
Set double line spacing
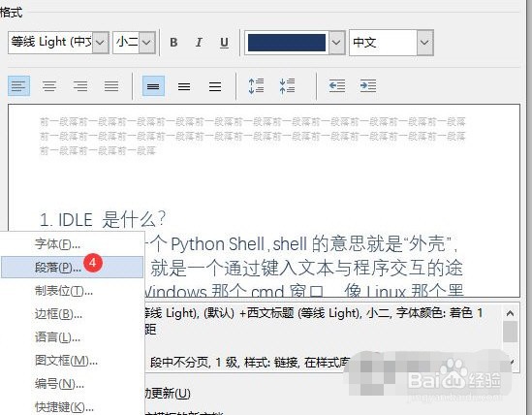(x=215, y=86)
